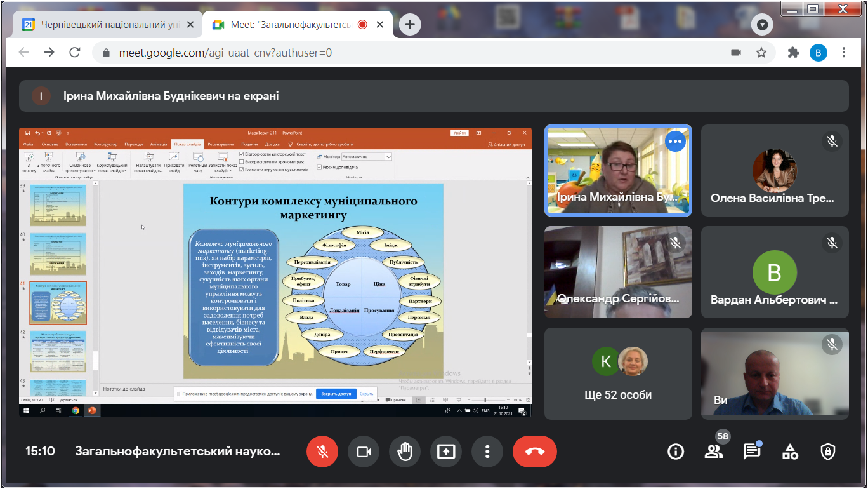
Task: Show the participants list with 58 badge
Action: (x=714, y=452)
